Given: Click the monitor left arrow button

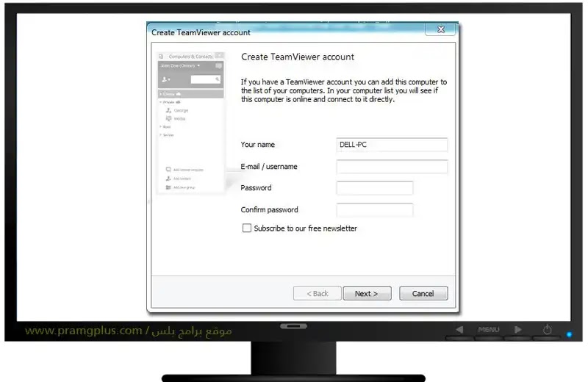Looking at the screenshot, I should [x=459, y=330].
